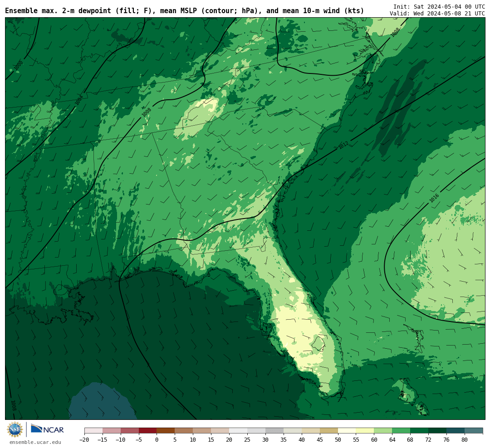490x448 pixels.
Task: Open the ensemble.ucar.edu link text
Action: click(35, 442)
